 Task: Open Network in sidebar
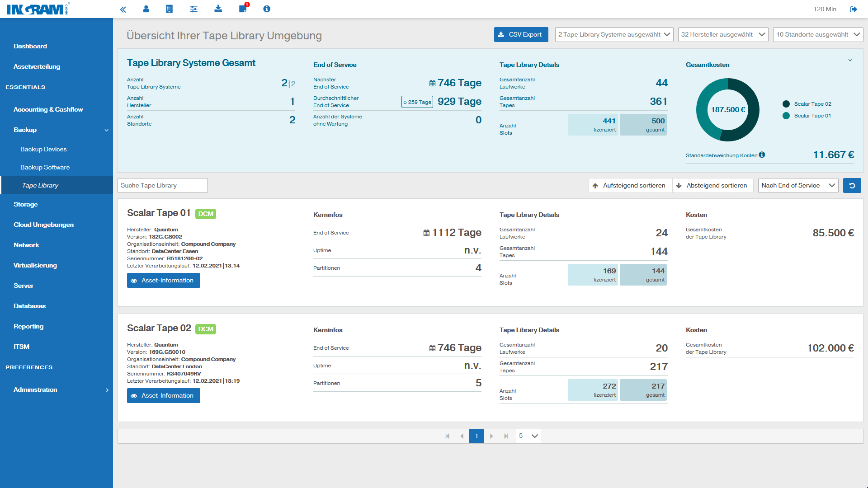coord(26,245)
